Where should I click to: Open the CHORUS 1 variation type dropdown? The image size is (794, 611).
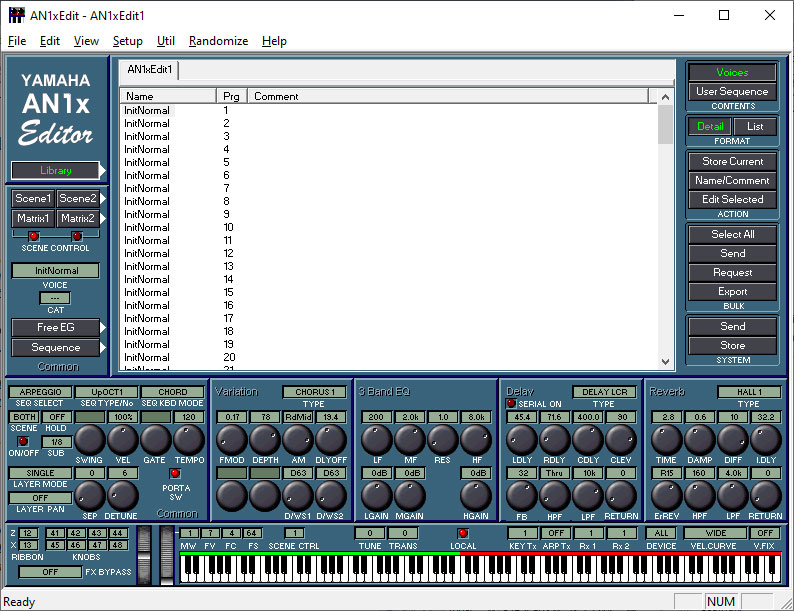click(315, 392)
